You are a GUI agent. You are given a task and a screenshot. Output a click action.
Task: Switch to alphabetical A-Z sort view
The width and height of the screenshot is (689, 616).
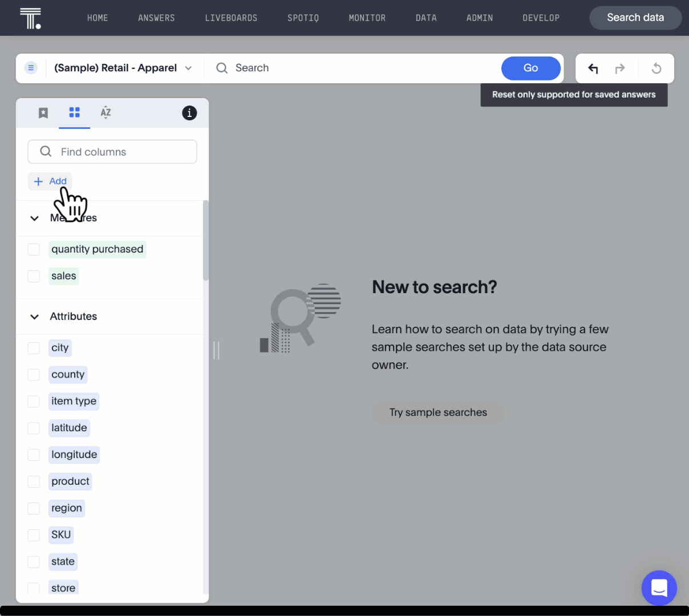(106, 112)
